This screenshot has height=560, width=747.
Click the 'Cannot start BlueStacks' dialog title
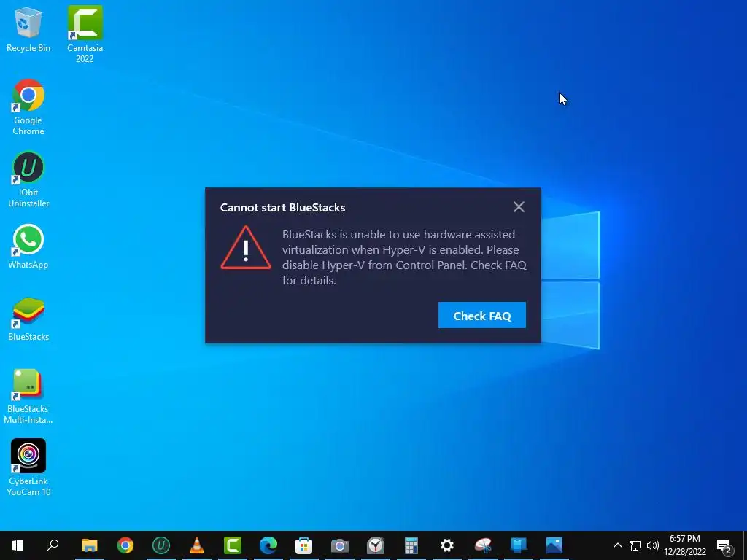coord(282,208)
